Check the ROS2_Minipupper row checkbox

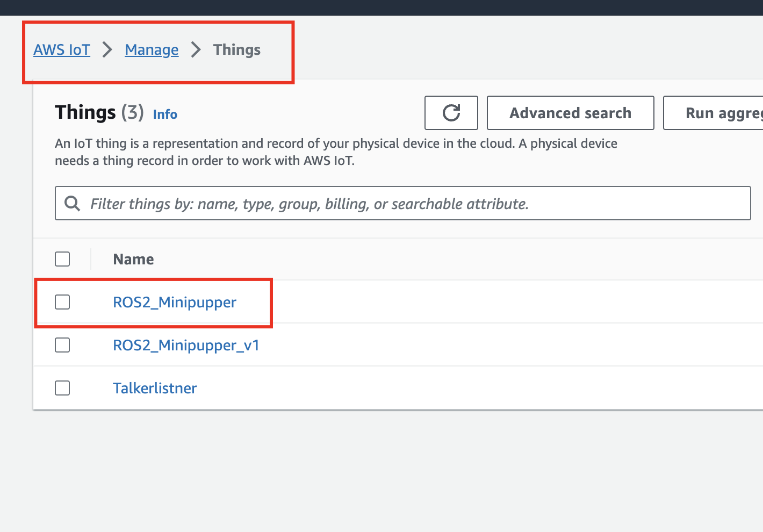62,302
